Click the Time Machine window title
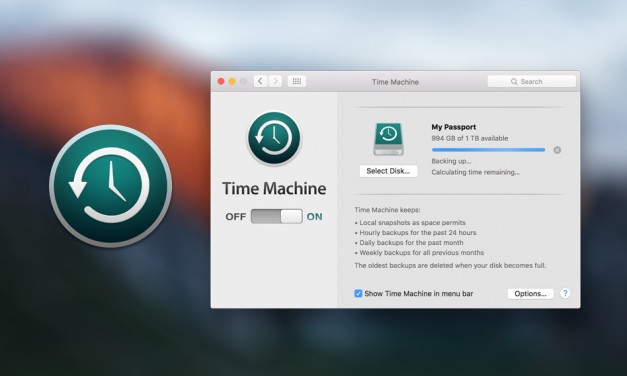The height and width of the screenshot is (376, 627). tap(395, 82)
